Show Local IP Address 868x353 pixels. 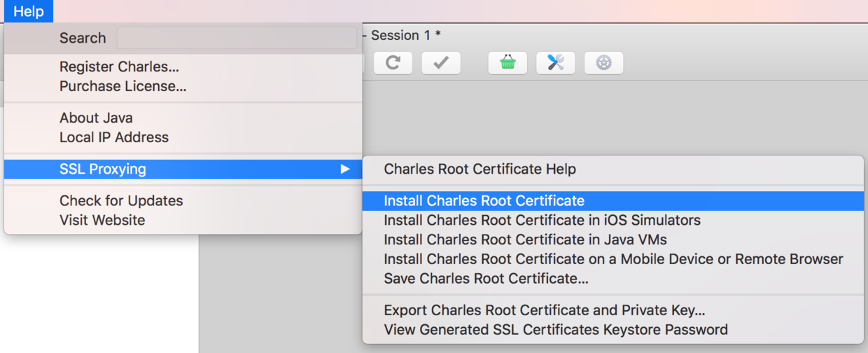(183, 137)
